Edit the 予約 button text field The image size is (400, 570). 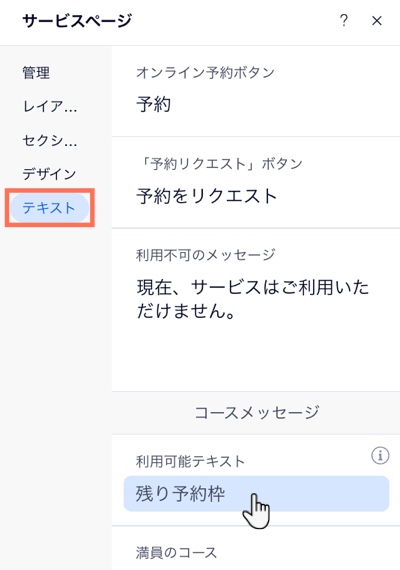point(256,105)
